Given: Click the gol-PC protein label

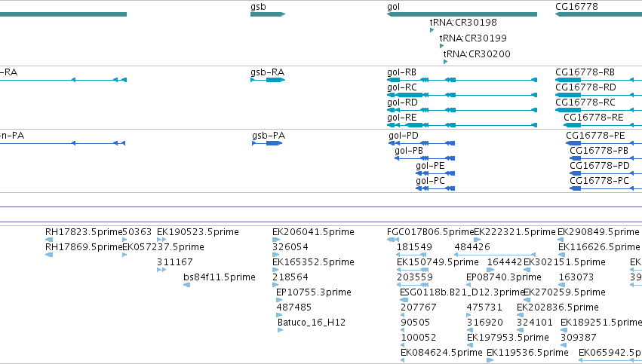Looking at the screenshot, I should pyautogui.click(x=430, y=181).
